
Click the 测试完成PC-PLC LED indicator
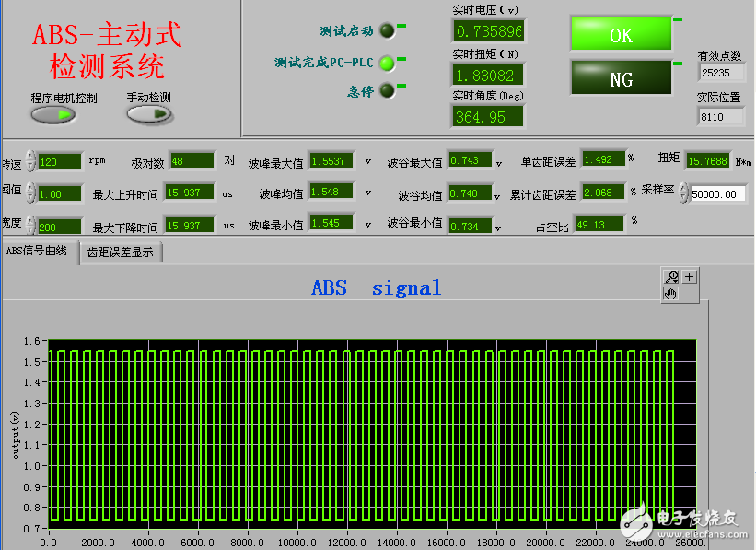[x=387, y=63]
